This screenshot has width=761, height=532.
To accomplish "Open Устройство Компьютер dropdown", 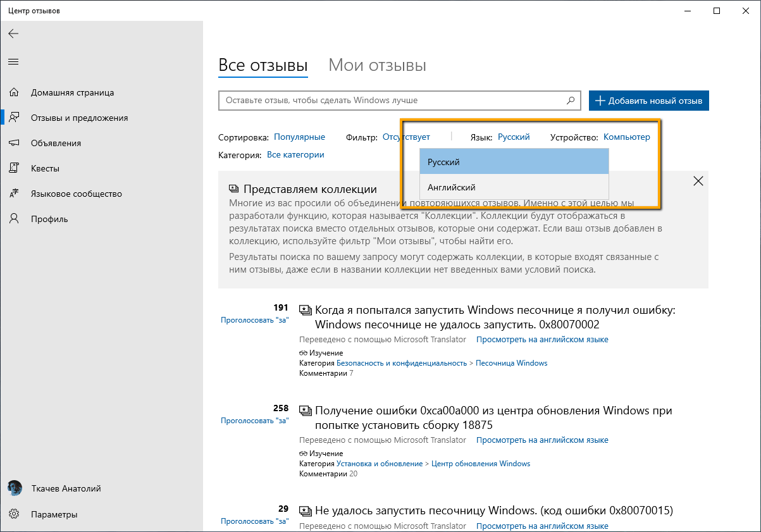I will 626,137.
